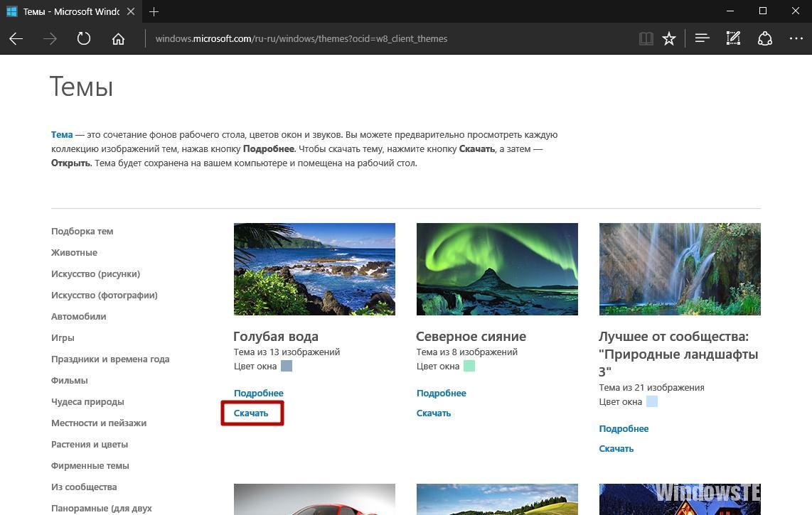Click text Тема из 8 изображений

[466, 352]
